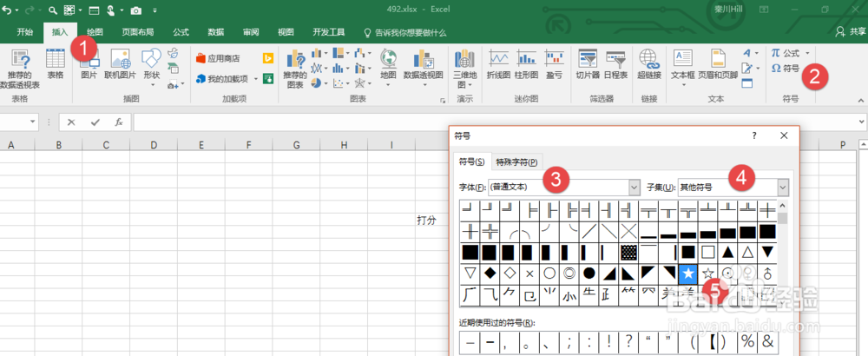Open the Shapes (形状) gallery
Viewport: 868px width, 356px height.
pos(151,68)
